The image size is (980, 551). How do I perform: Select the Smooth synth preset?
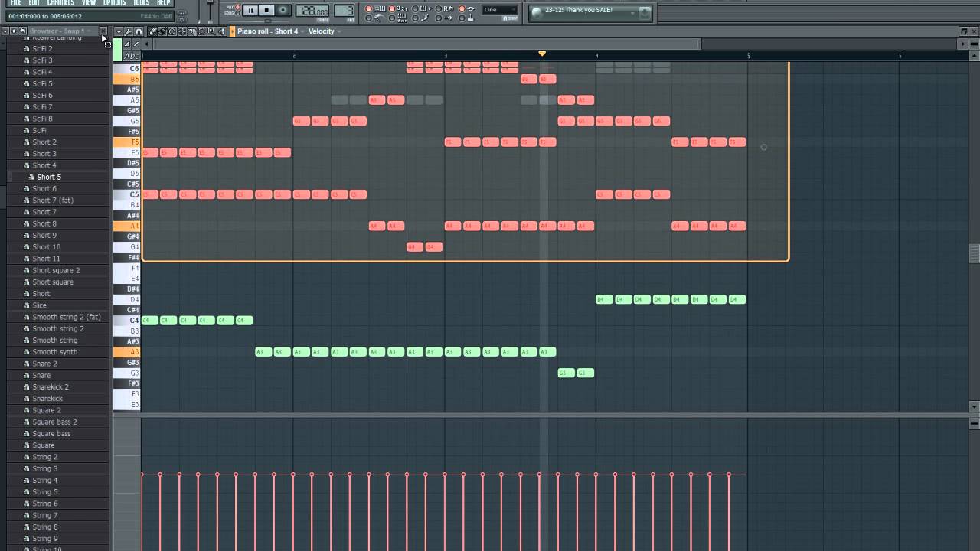54,352
